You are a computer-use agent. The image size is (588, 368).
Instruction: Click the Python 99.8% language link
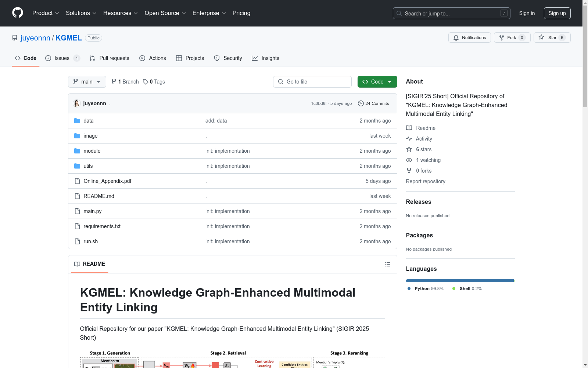(x=426, y=289)
